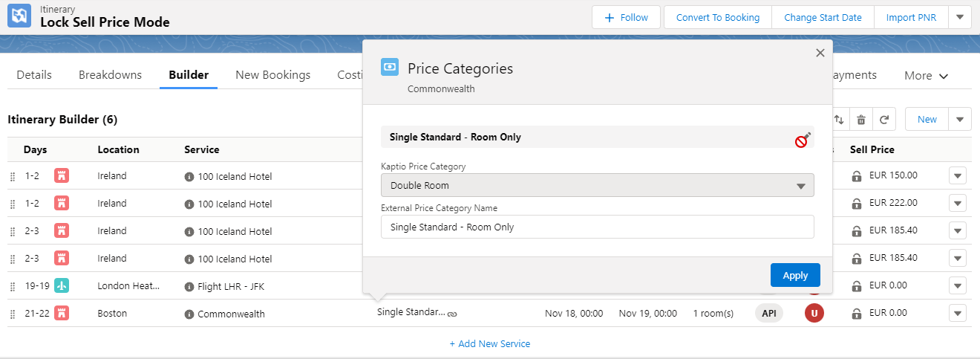
Task: Toggle the sell price lock in the Flight row
Action: point(857,286)
